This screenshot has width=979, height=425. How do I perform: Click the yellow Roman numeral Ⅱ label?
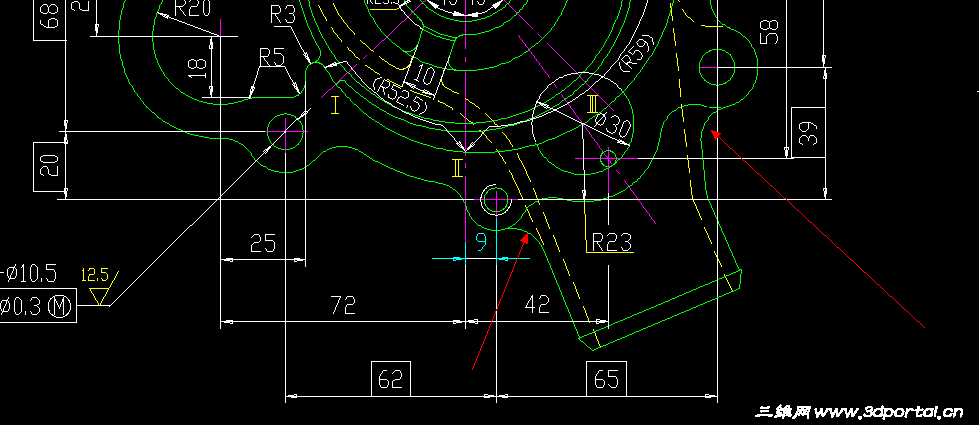(x=458, y=168)
